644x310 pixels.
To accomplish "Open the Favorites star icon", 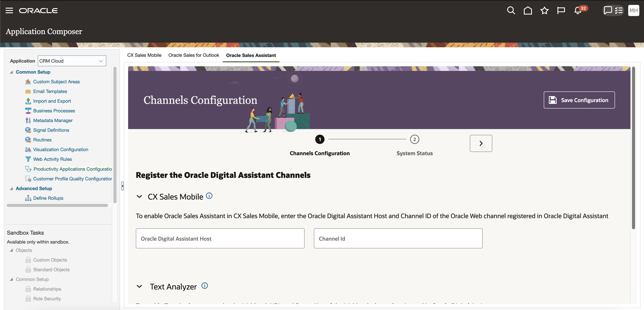I will [x=544, y=10].
